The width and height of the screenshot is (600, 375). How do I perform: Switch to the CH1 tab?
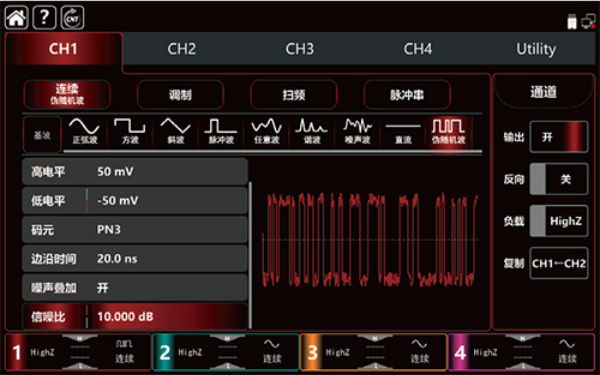point(64,49)
